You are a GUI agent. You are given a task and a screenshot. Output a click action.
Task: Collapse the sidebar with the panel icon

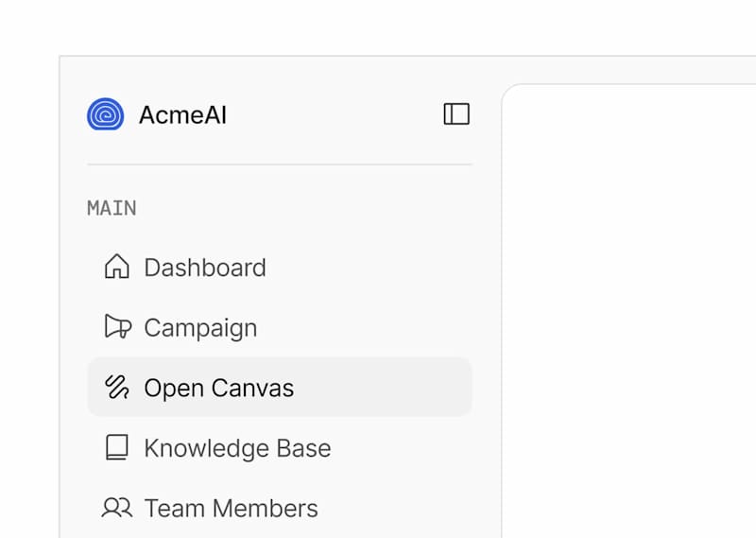(456, 114)
